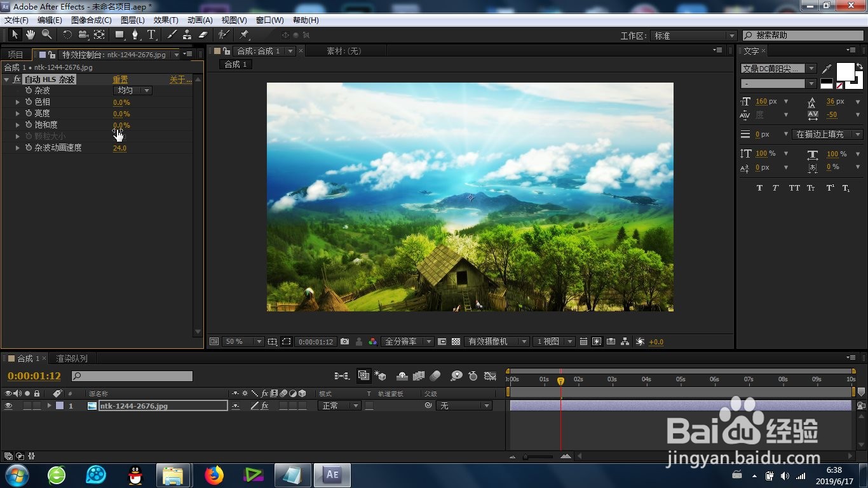Switch to the 渲染队列 tab
This screenshot has height=488, width=868.
72,358
